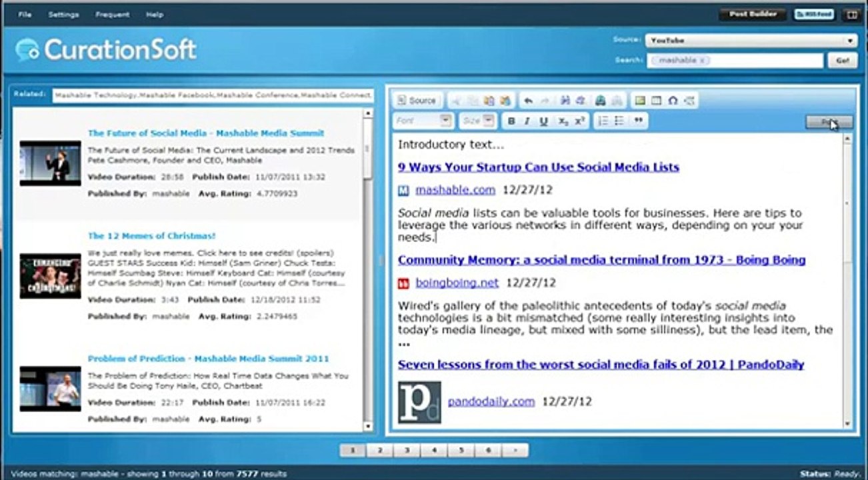This screenshot has height=480, width=868.
Task: Go to results page 2
Action: 380,451
